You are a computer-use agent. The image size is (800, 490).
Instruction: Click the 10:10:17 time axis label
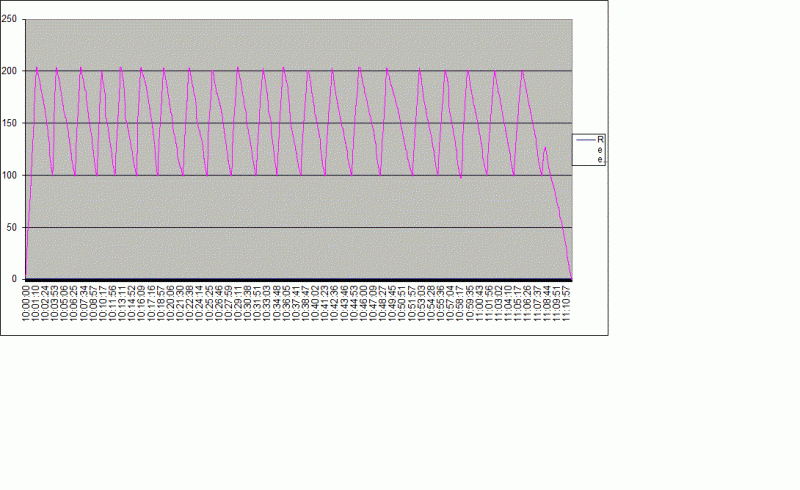point(103,303)
